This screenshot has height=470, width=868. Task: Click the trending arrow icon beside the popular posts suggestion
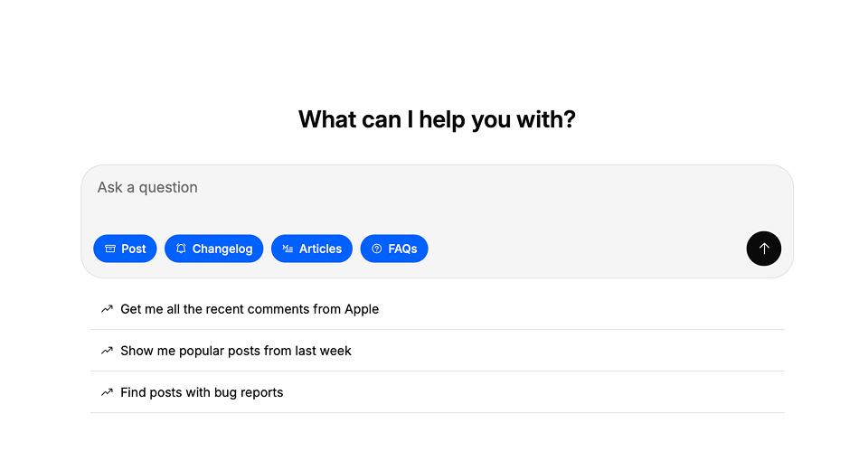[x=107, y=351]
